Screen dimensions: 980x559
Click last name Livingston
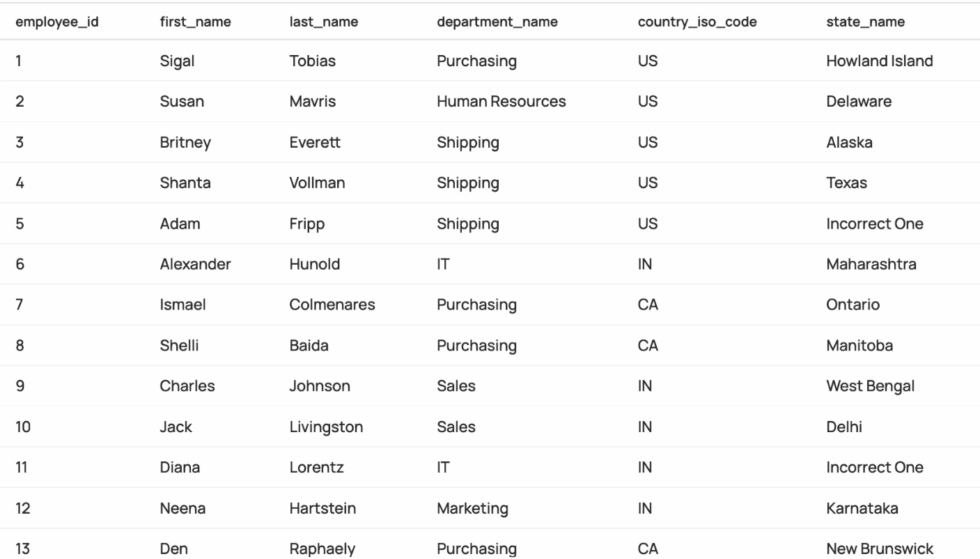point(326,427)
